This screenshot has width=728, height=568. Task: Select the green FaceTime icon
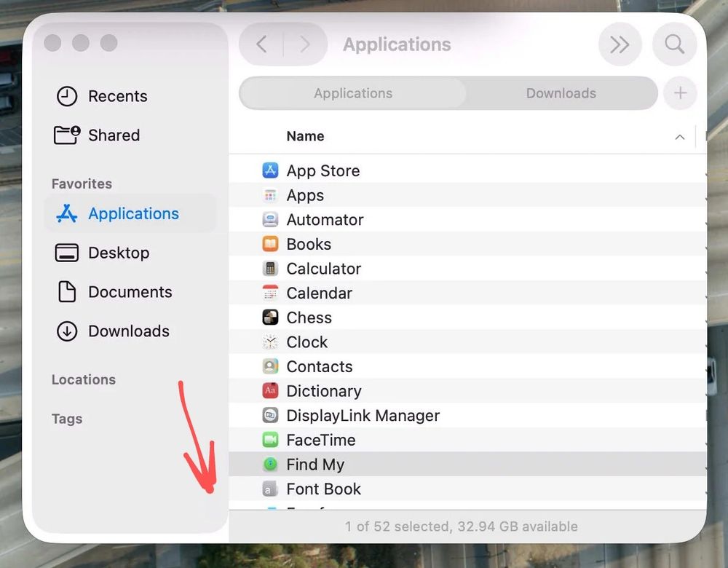pos(270,440)
